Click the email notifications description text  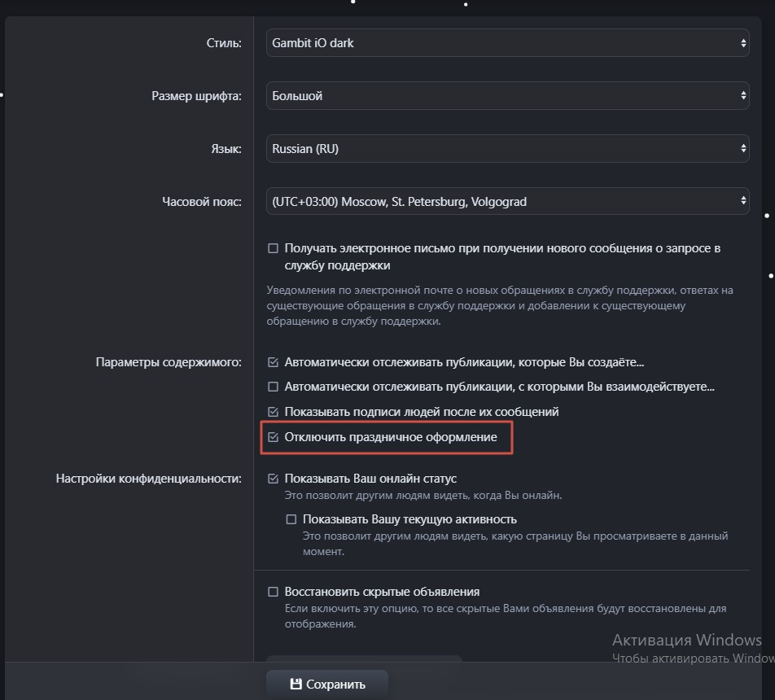[x=500, y=305]
